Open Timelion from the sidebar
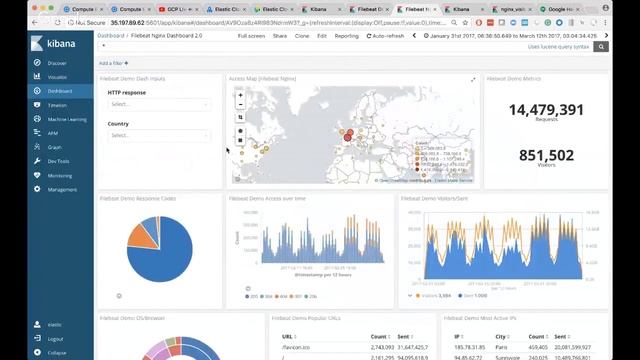Screen dimensions: 640x360 tap(57, 105)
